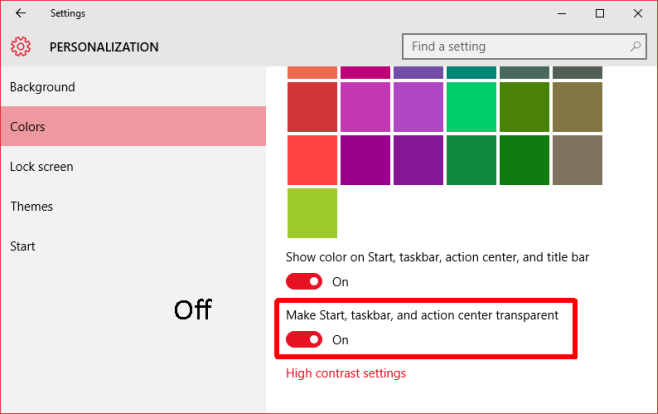Select the taupe gray-brown color swatch
The image size is (658, 414).
click(x=577, y=160)
